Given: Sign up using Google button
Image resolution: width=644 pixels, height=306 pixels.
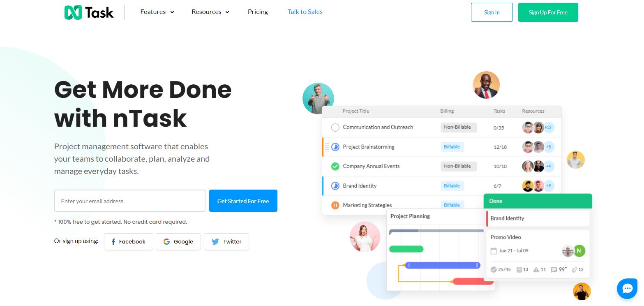Looking at the screenshot, I should 178,242.
